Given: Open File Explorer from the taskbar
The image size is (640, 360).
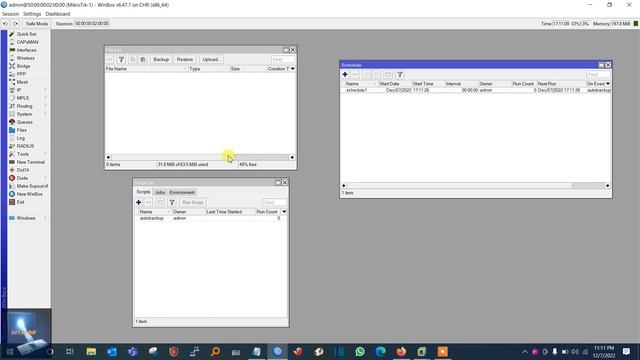Looking at the screenshot, I should coord(91,351).
